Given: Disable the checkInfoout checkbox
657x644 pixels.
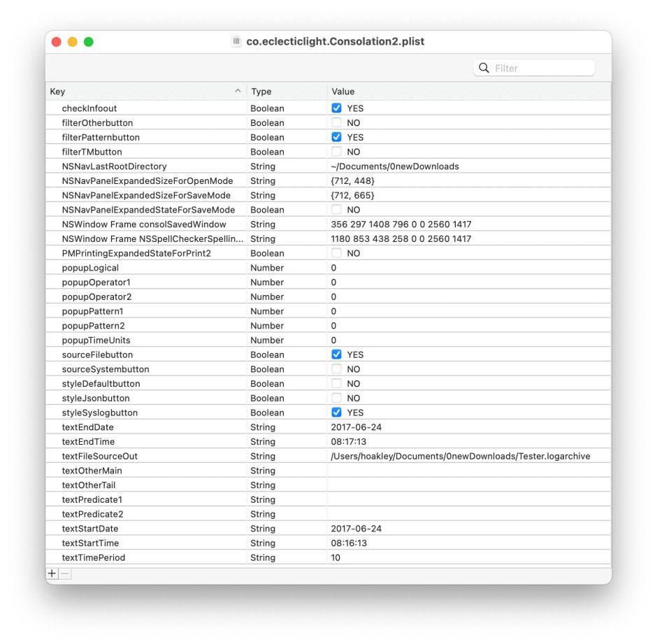Looking at the screenshot, I should click(336, 108).
